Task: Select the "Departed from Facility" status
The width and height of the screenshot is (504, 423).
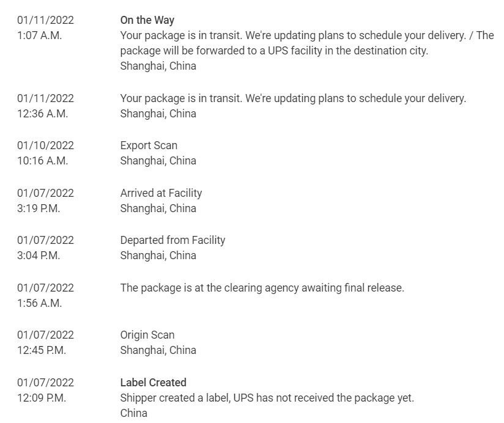Action: (x=172, y=240)
